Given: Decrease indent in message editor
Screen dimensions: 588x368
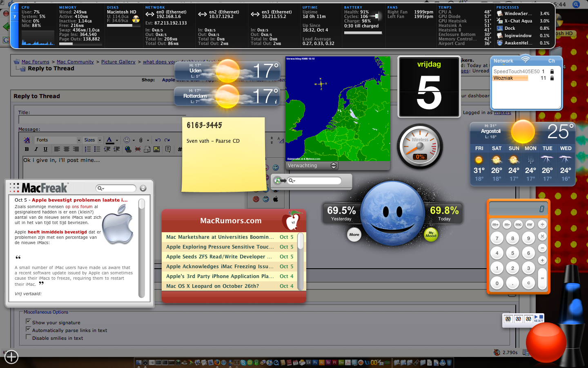Looking at the screenshot, I should coord(107,149).
